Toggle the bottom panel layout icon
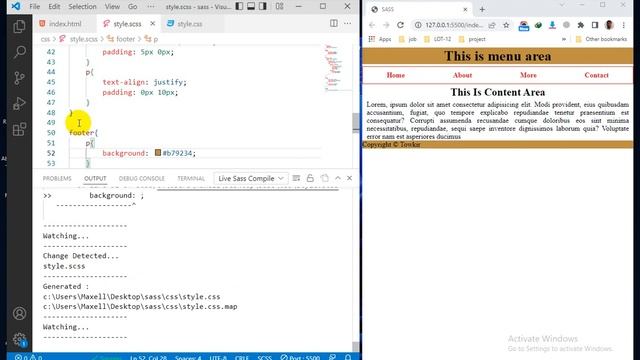The width and height of the screenshot is (640, 360). click(251, 6)
